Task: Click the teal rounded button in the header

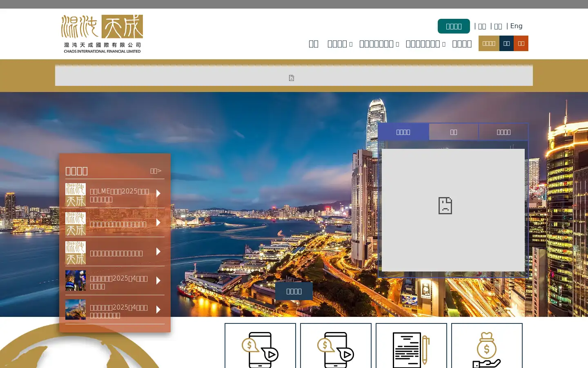Action: [454, 26]
